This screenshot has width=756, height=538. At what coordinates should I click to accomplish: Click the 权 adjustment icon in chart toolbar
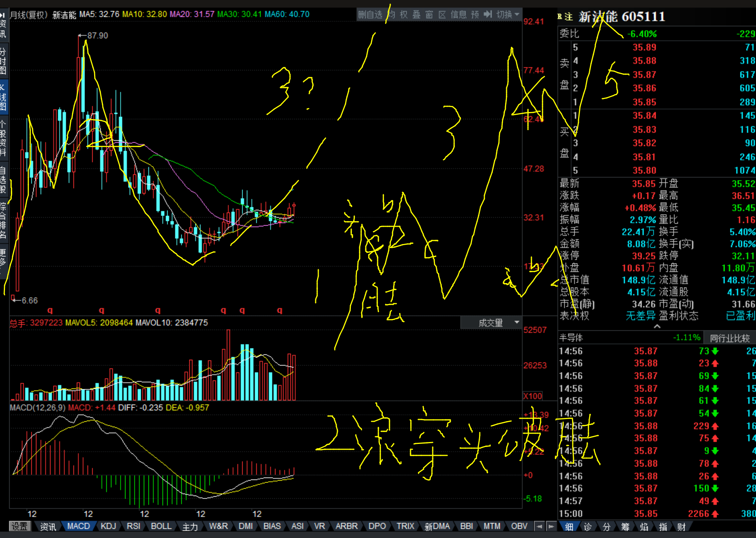tap(404, 15)
